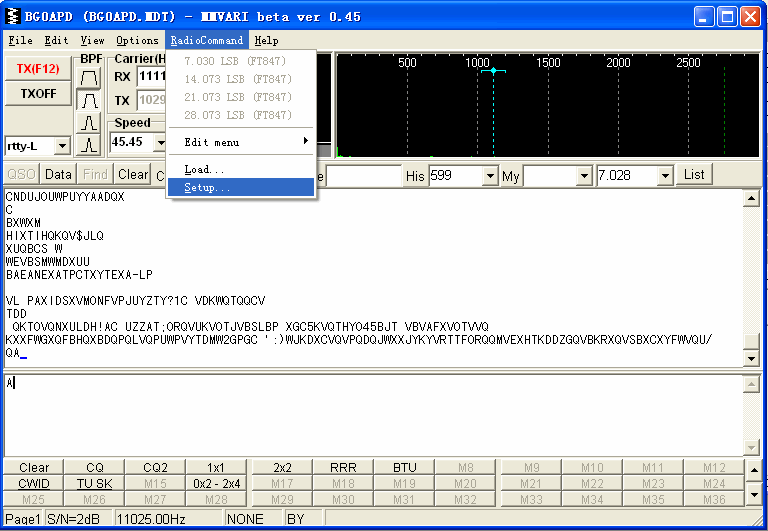Image resolution: width=768 pixels, height=531 pixels.
Task: Click the cyan RX carrier marker in spectrum
Action: pos(493,71)
